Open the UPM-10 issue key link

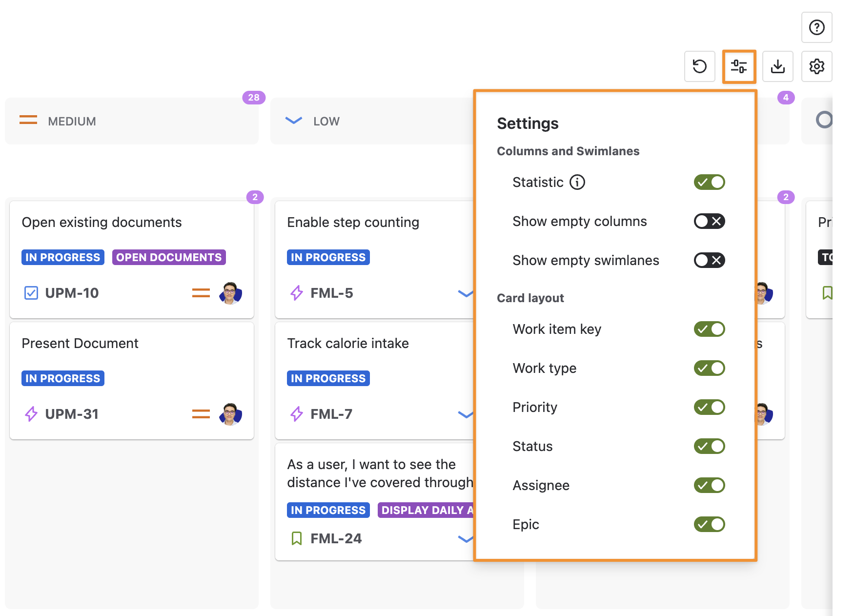72,293
